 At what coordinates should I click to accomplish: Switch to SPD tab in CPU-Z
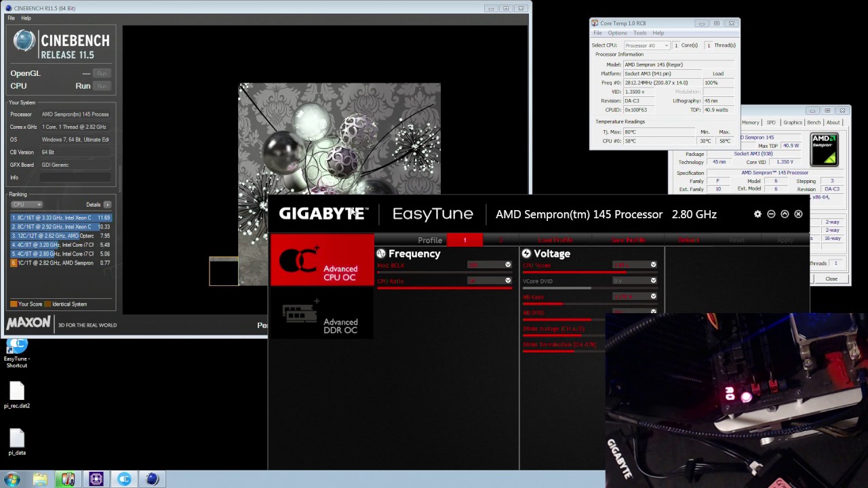771,123
